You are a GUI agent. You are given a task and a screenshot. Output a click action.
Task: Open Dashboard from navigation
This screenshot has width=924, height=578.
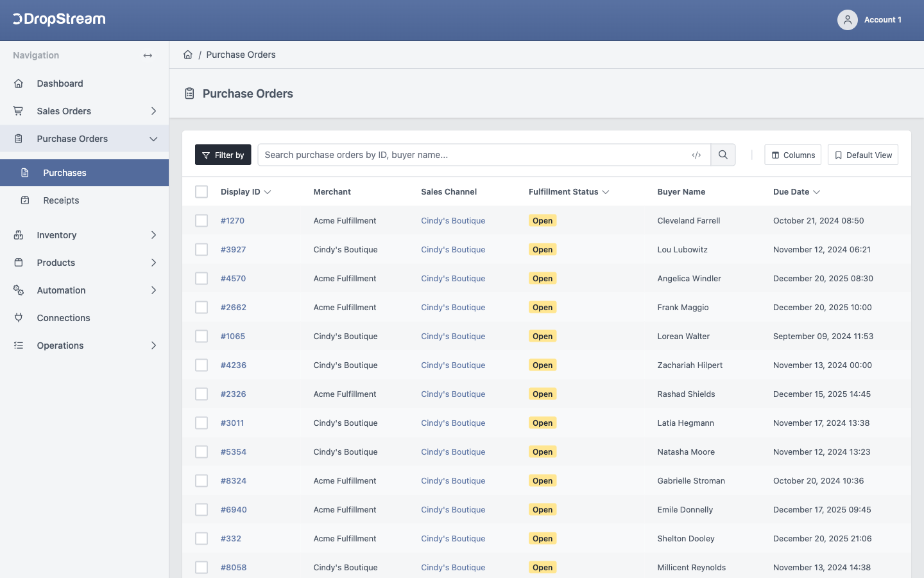click(84, 83)
